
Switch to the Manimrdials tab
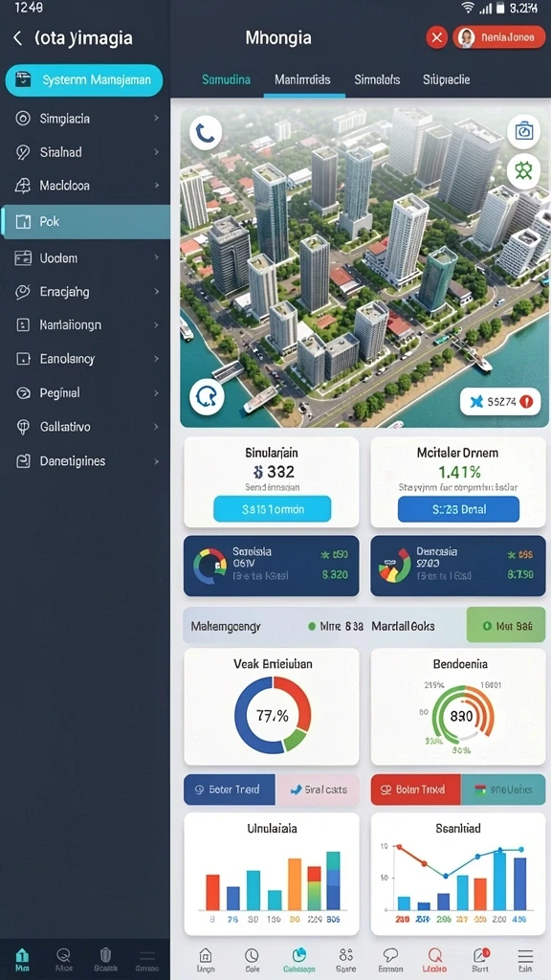point(303,80)
